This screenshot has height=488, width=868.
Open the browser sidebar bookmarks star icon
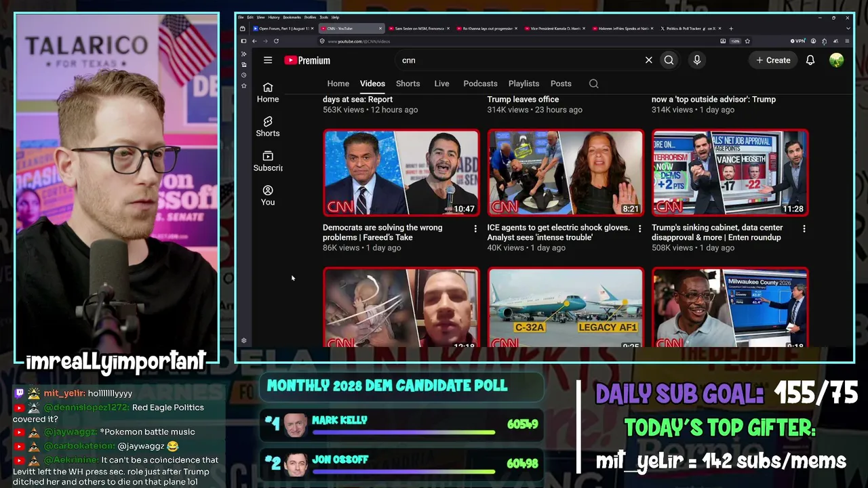tap(244, 86)
